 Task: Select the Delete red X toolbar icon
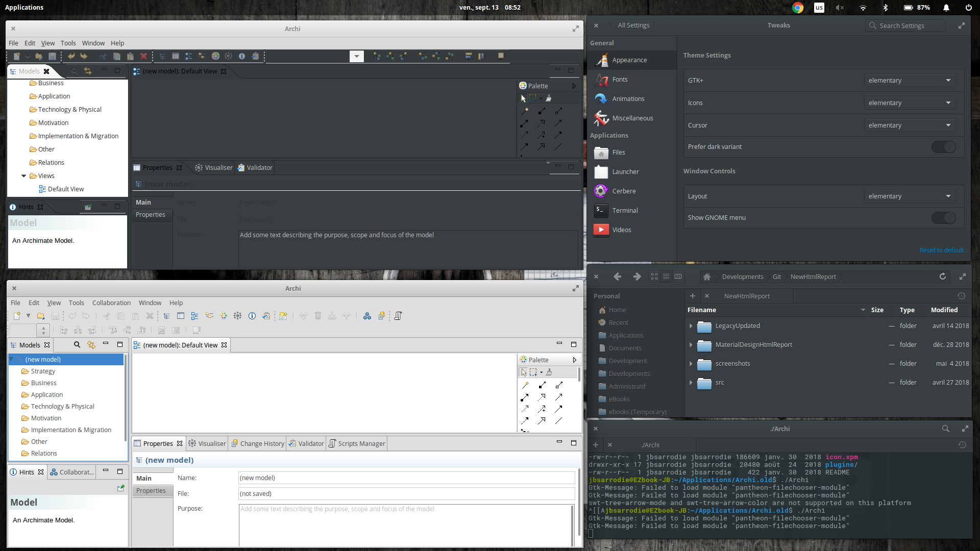click(x=144, y=56)
